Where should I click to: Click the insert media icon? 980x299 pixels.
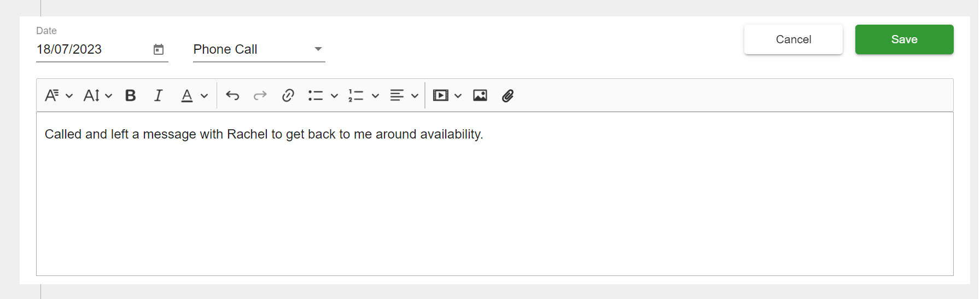(440, 96)
